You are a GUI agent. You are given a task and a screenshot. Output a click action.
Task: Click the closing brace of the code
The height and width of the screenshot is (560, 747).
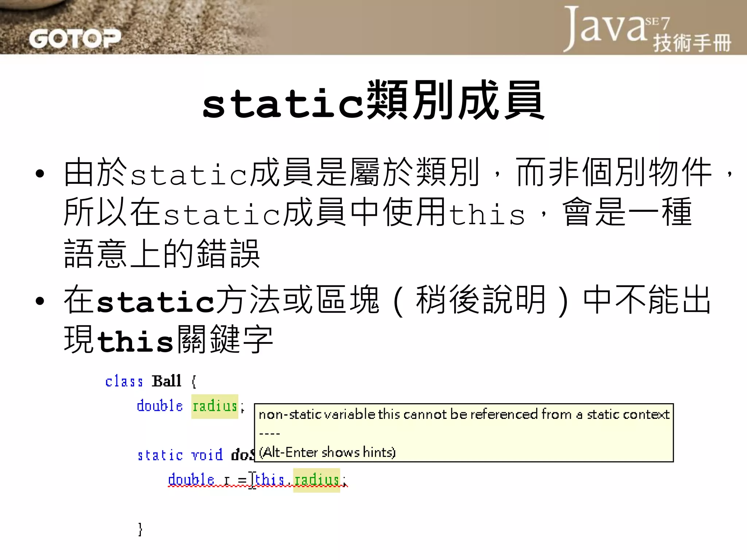[140, 529]
